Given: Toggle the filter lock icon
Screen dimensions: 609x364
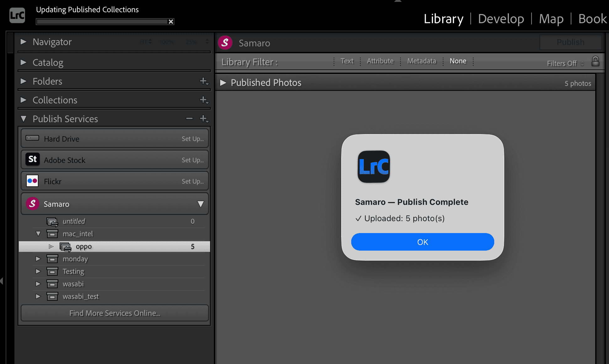Looking at the screenshot, I should point(595,61).
